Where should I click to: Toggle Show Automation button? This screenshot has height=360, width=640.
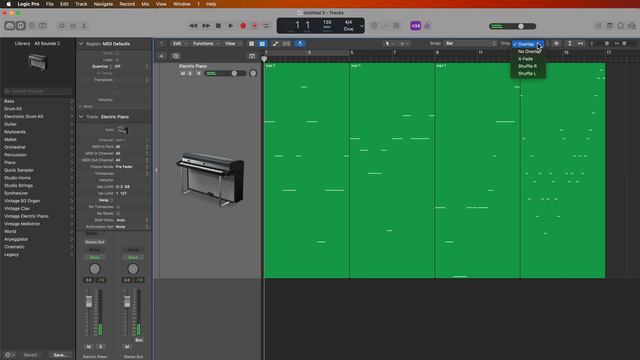276,44
